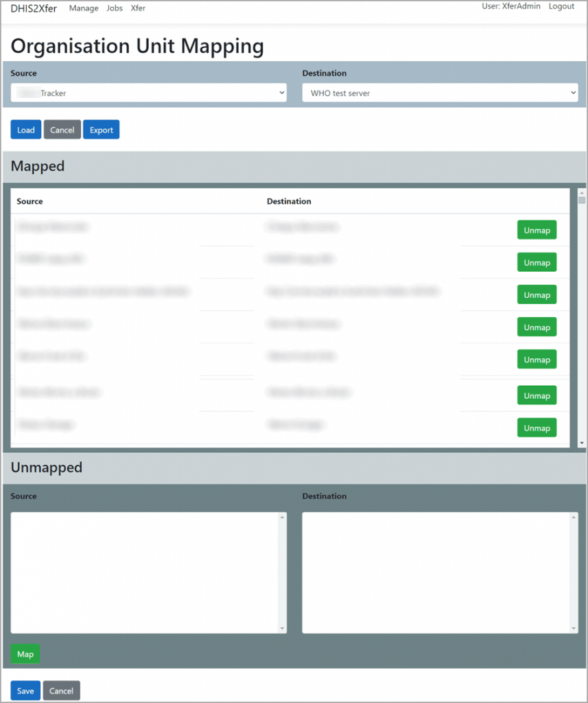Viewport: 588px width, 703px height.
Task: Export the organisation unit mapping
Action: [x=101, y=129]
